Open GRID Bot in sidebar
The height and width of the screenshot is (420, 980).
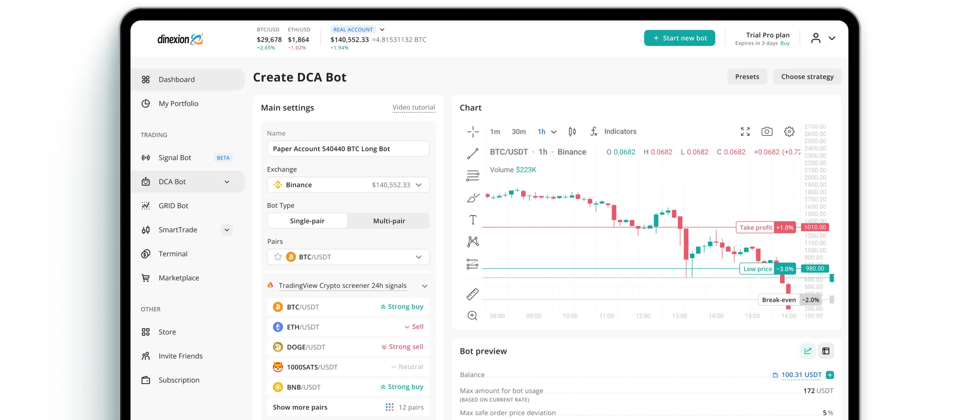(x=173, y=206)
